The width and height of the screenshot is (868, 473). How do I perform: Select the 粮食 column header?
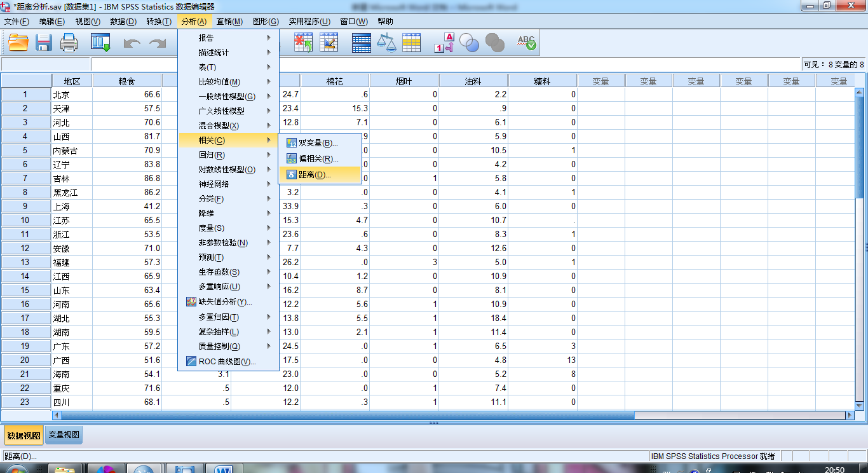pyautogui.click(x=127, y=81)
